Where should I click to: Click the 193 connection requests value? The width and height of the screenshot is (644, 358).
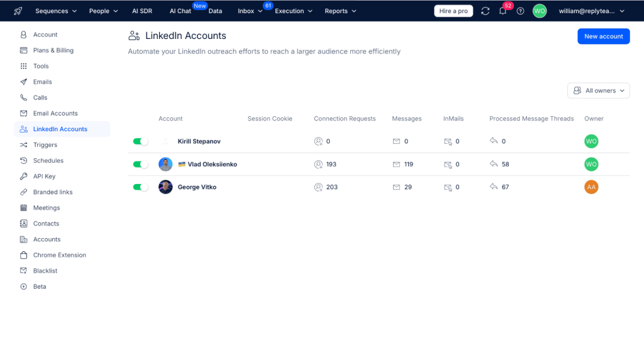[331, 164]
